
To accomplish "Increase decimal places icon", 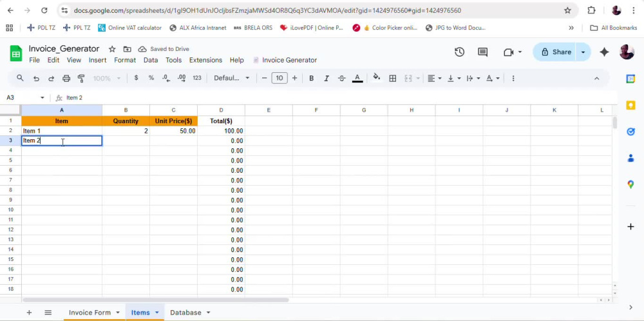I will tap(182, 78).
